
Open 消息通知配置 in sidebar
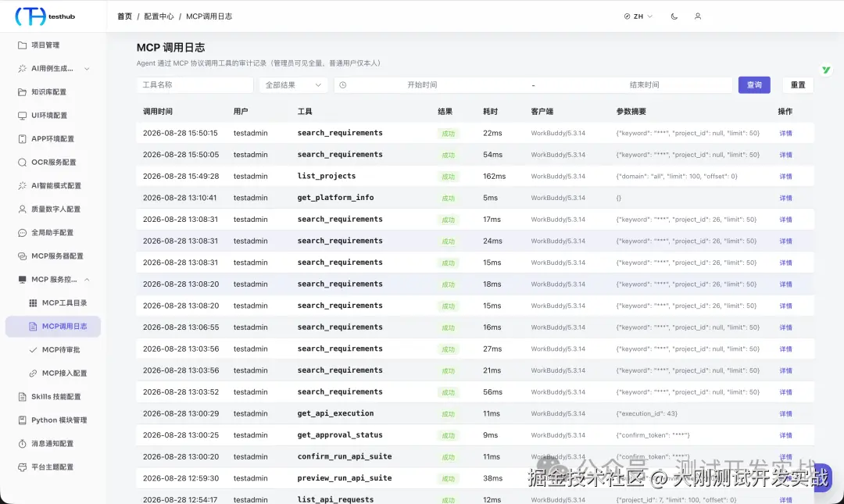(x=53, y=444)
